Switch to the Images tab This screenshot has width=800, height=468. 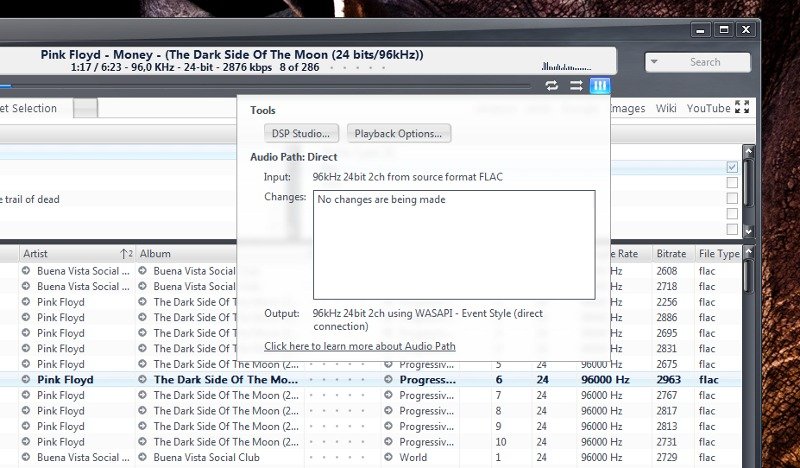pyautogui.click(x=628, y=108)
